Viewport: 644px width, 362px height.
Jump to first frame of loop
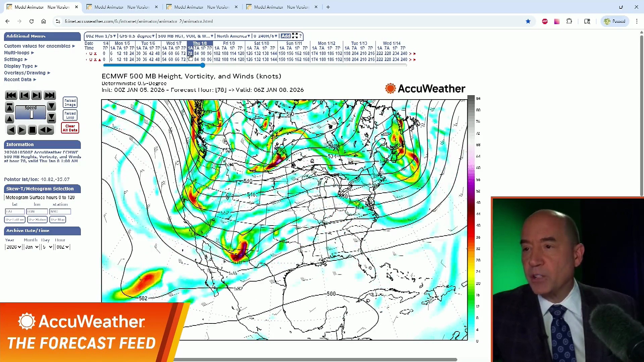click(x=11, y=95)
